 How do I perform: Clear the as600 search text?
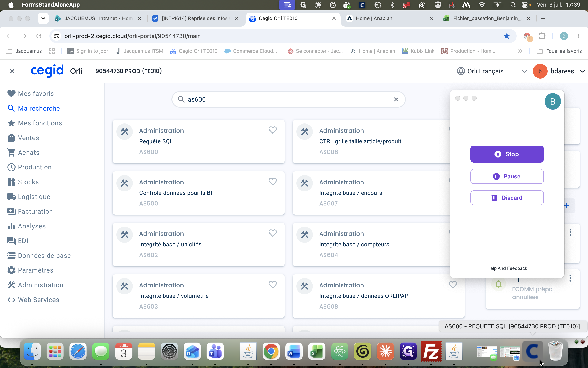point(396,99)
